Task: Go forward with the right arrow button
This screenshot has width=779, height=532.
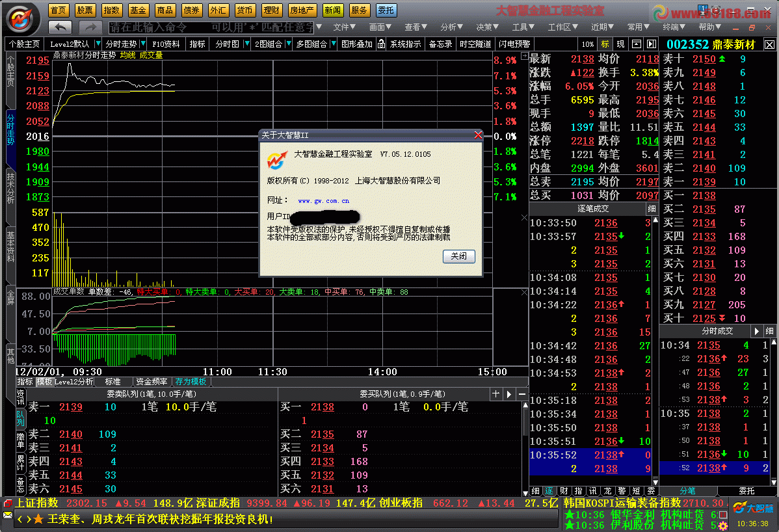Action: [90, 27]
